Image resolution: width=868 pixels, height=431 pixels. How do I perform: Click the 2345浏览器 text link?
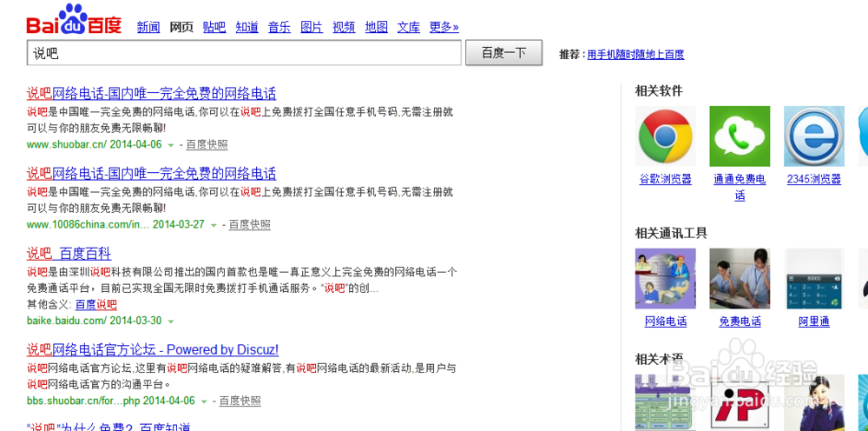[x=814, y=179]
